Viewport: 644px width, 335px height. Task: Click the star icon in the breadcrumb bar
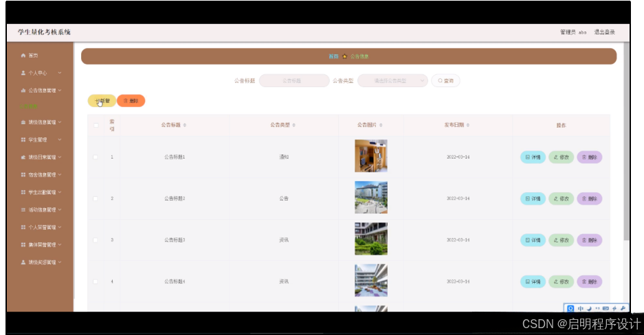[x=344, y=56]
